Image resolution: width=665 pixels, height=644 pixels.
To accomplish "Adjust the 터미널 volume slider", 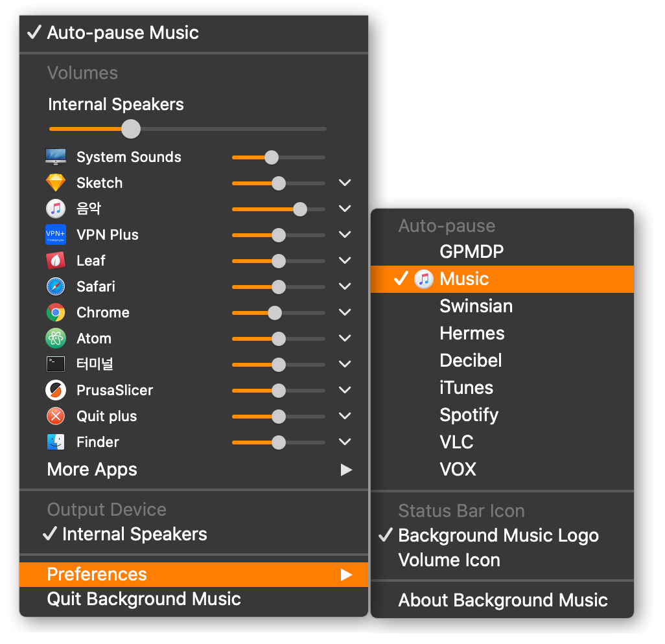I will [279, 365].
